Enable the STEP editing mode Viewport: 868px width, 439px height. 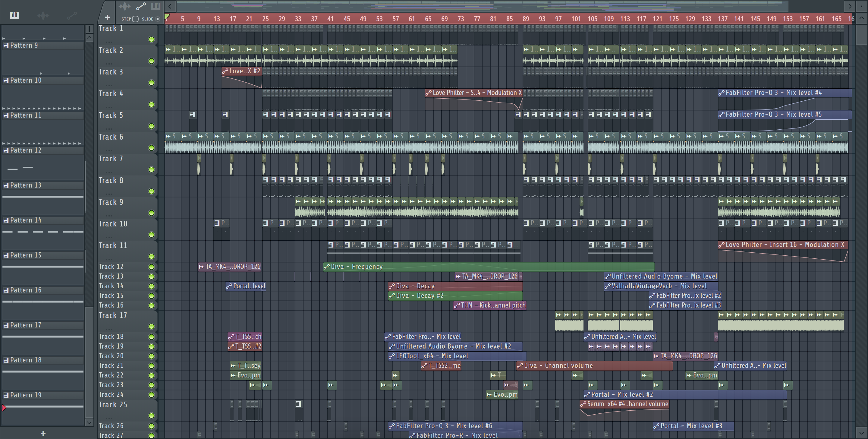tap(135, 19)
